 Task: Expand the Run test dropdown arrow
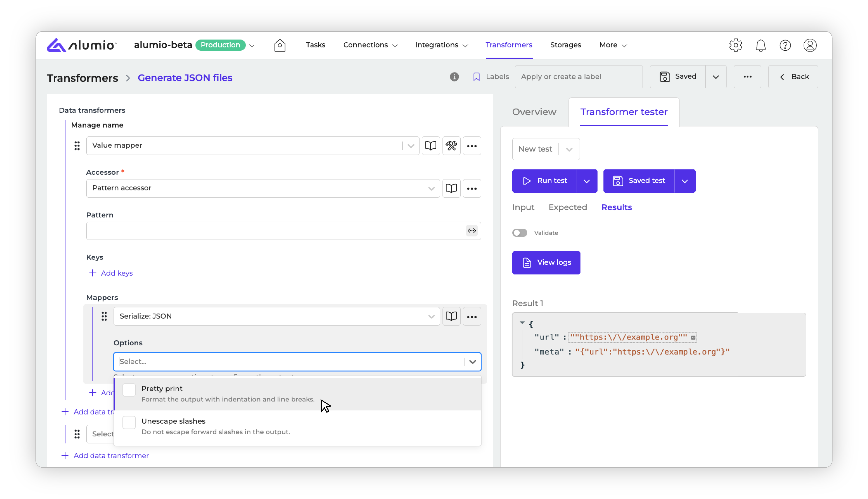pos(586,181)
